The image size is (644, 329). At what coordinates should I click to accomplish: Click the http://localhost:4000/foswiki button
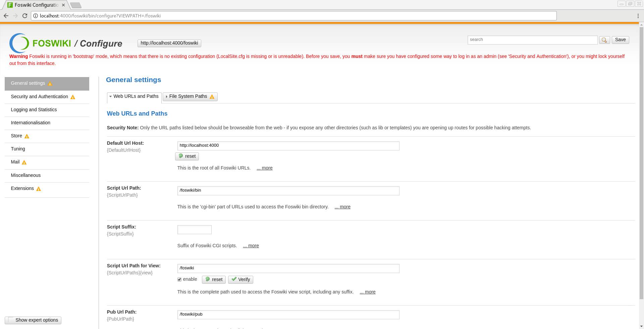(169, 43)
